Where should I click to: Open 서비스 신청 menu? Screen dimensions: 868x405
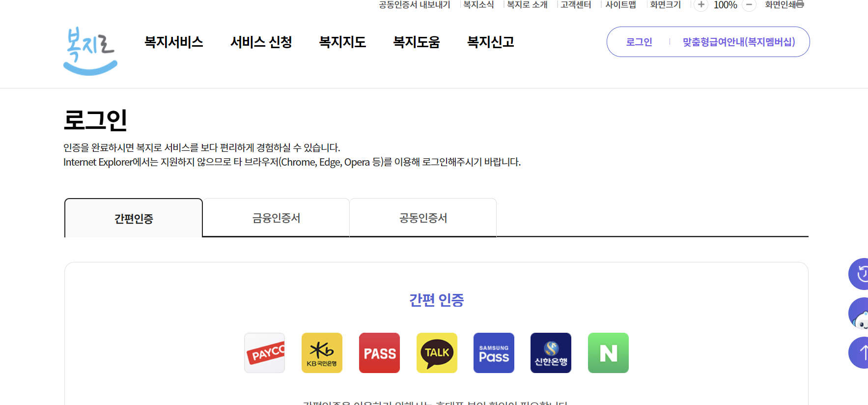click(261, 42)
